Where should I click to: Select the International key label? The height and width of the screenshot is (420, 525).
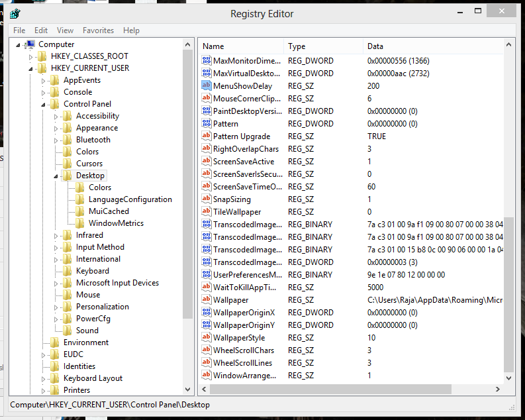pos(98,259)
